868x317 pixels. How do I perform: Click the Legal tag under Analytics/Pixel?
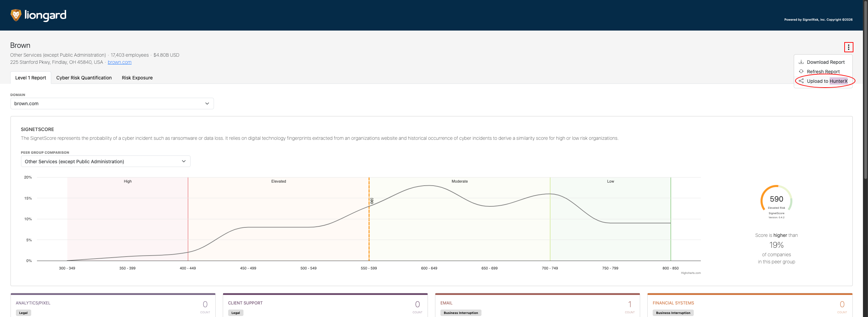click(x=23, y=313)
